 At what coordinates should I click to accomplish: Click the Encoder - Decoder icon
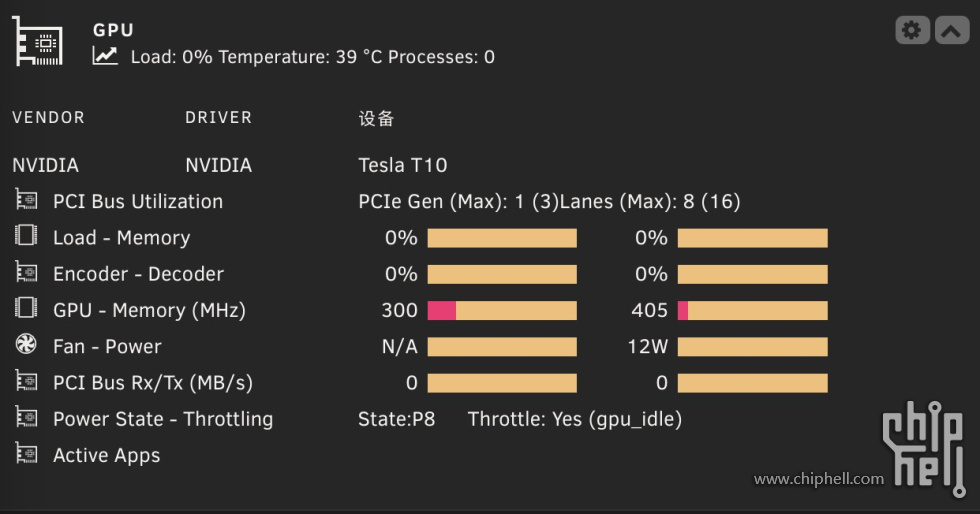pos(26,273)
